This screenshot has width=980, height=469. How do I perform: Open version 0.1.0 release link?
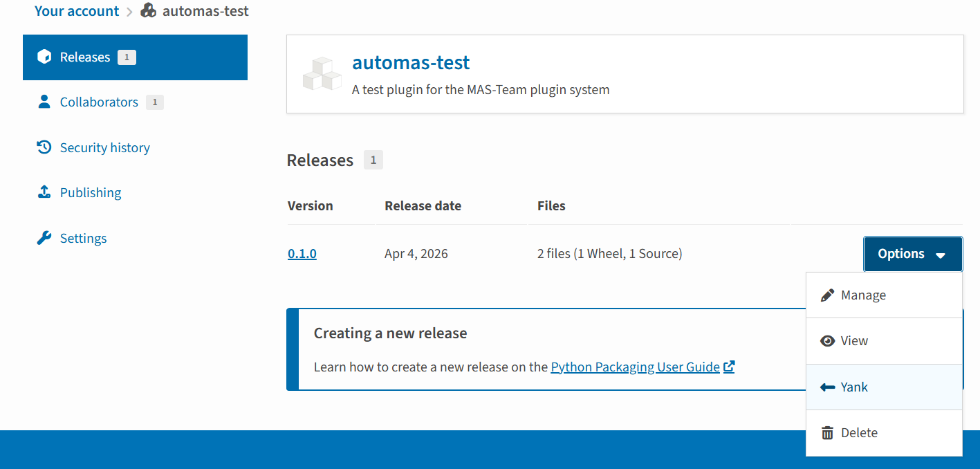click(302, 254)
